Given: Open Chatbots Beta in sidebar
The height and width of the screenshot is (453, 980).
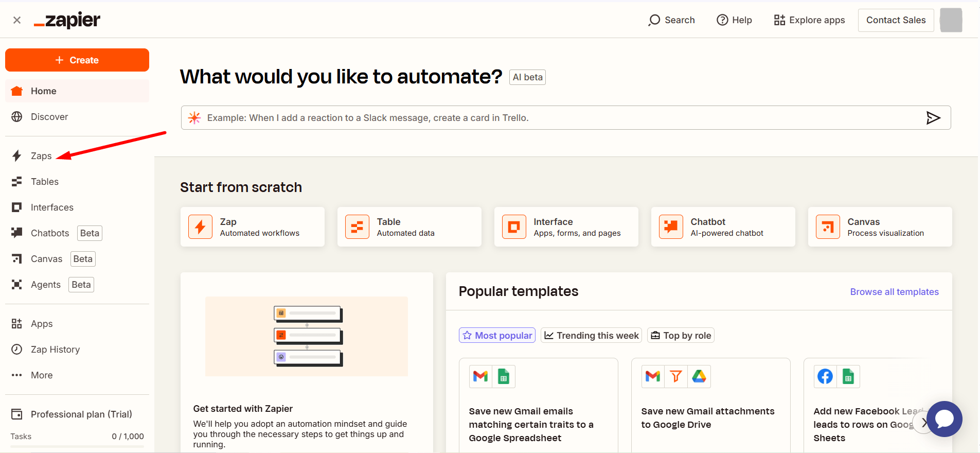Looking at the screenshot, I should 77,233.
